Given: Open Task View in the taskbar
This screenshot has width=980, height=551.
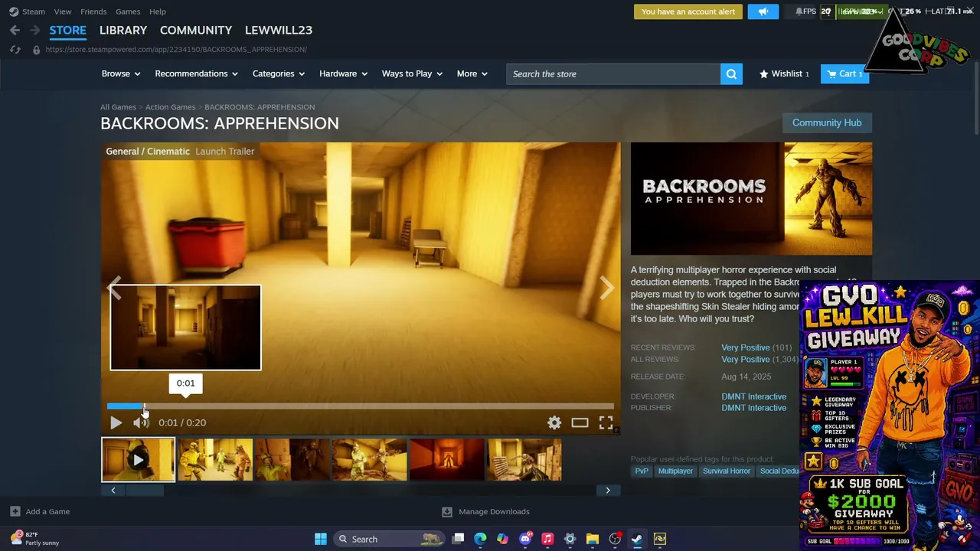Looking at the screenshot, I should click(458, 539).
